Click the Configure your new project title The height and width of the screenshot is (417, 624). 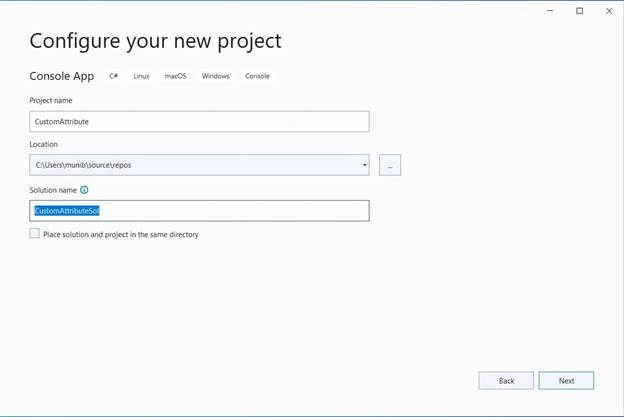coord(156,41)
